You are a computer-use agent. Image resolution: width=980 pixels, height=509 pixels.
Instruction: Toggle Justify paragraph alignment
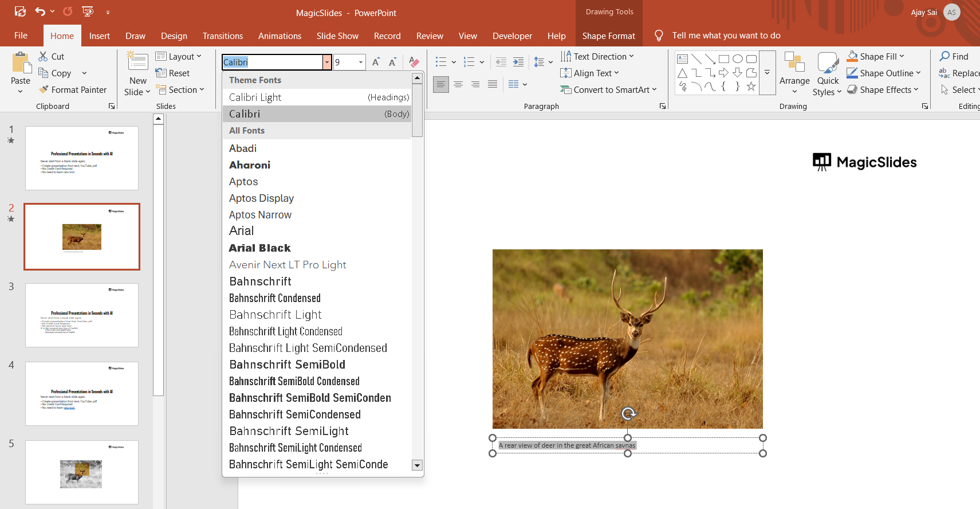[493, 84]
